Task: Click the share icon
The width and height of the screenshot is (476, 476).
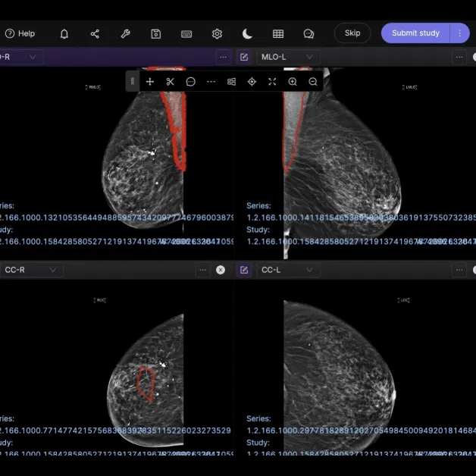Action: (95, 33)
